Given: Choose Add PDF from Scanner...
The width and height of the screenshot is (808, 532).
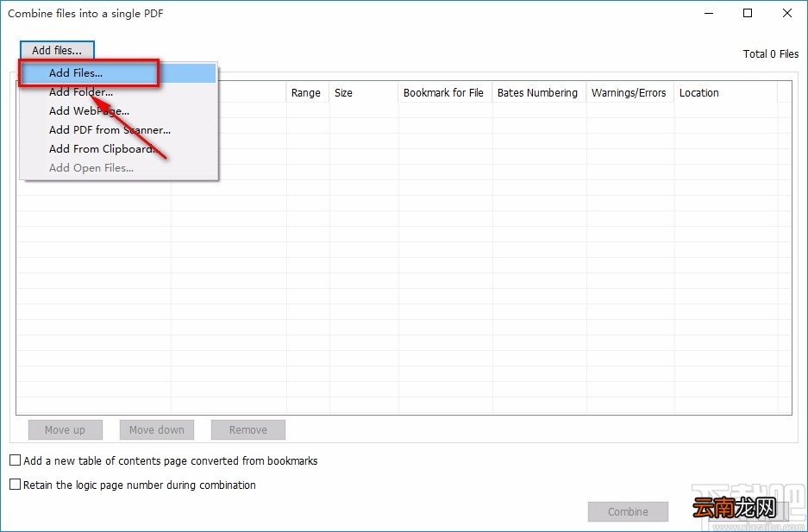Looking at the screenshot, I should tap(118, 130).
